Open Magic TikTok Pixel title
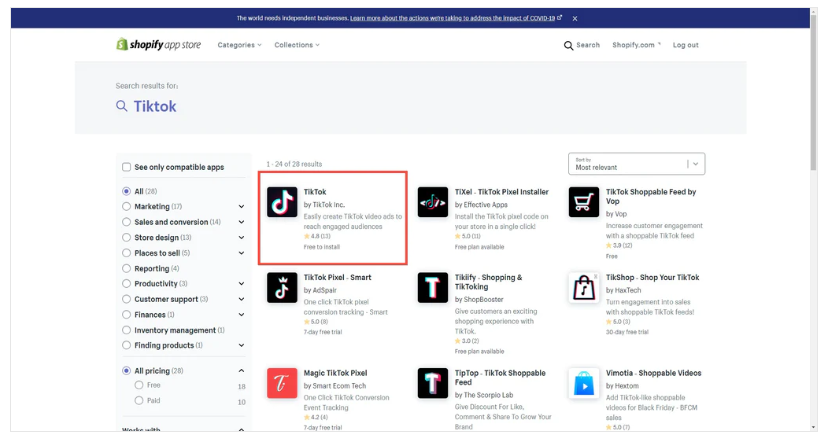Image resolution: width=825 pixels, height=439 pixels. click(x=335, y=373)
